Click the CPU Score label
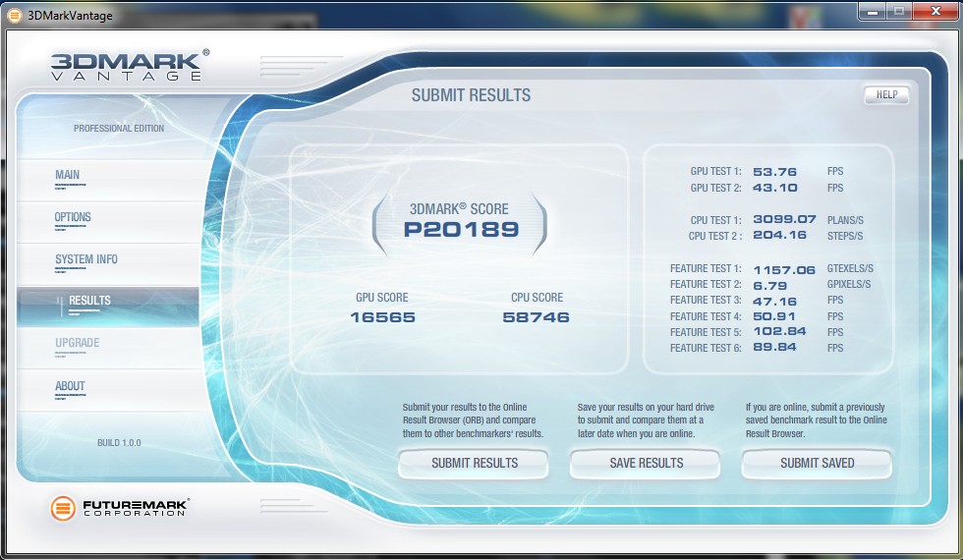 click(537, 298)
